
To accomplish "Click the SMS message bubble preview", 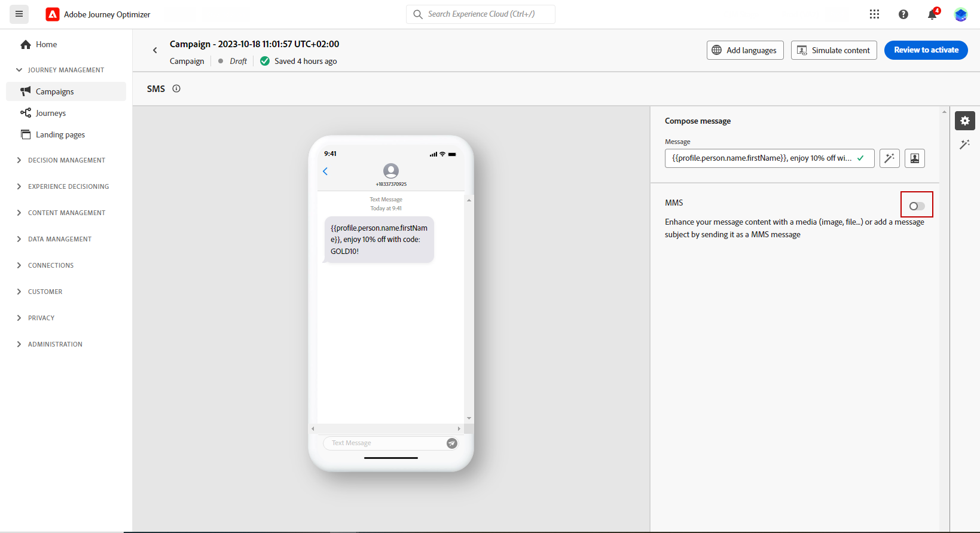I will (x=379, y=240).
